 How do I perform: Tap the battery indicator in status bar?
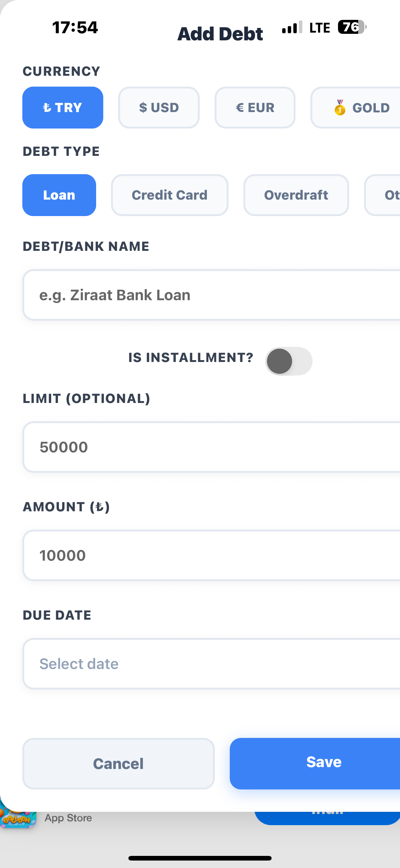coord(352,27)
